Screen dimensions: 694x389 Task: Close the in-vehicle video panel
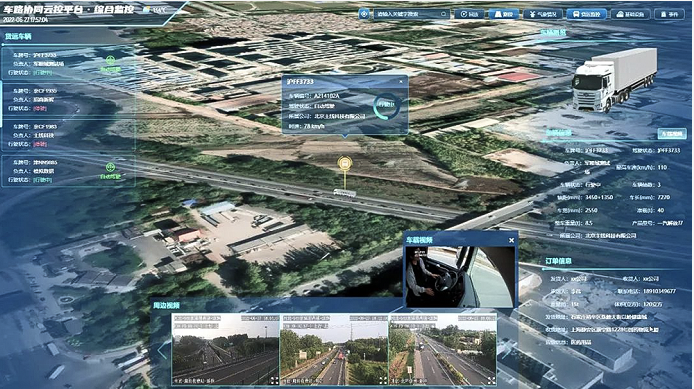pyautogui.click(x=511, y=240)
